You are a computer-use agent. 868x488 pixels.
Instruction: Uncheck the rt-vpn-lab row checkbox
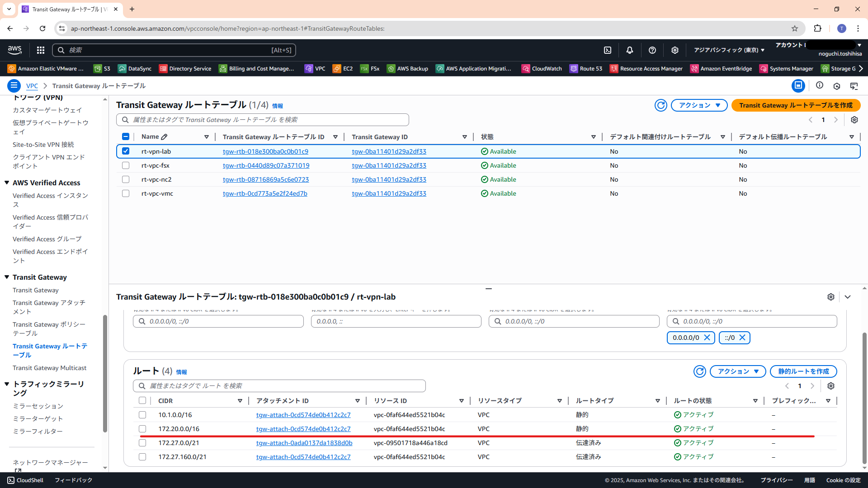126,151
